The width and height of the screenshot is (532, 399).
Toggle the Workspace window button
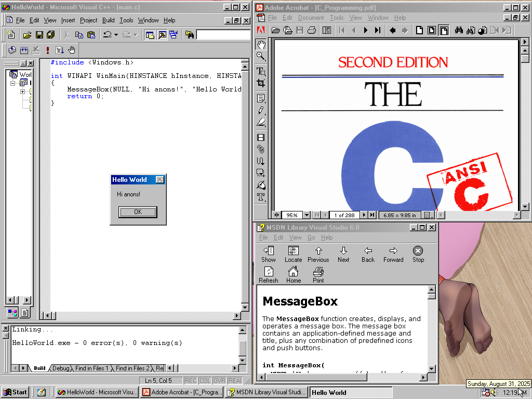click(150, 35)
